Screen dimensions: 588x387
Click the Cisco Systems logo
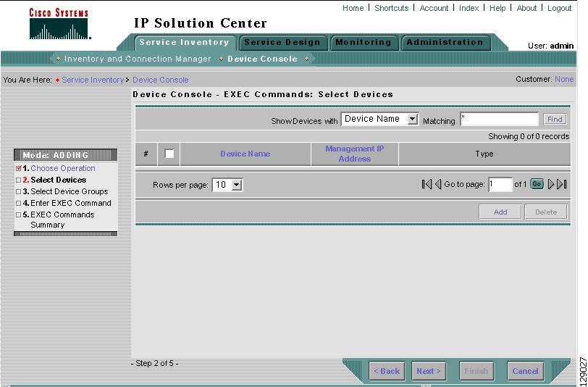pos(59,24)
